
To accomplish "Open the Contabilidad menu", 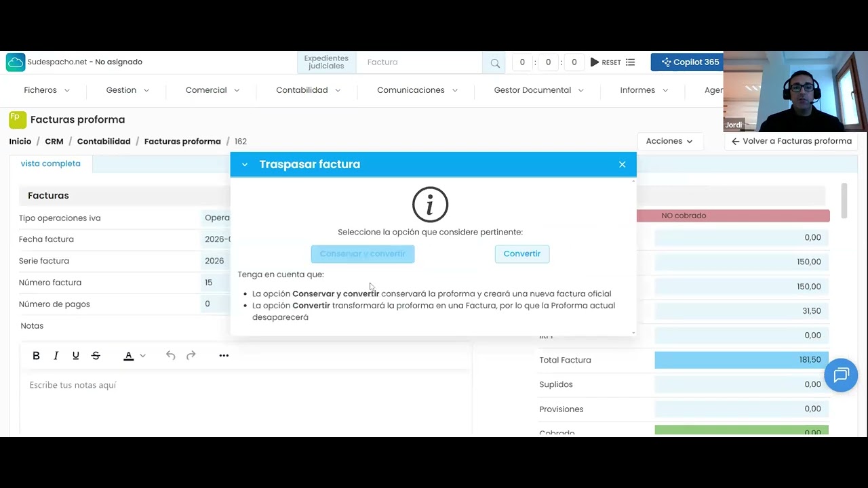I will click(308, 90).
